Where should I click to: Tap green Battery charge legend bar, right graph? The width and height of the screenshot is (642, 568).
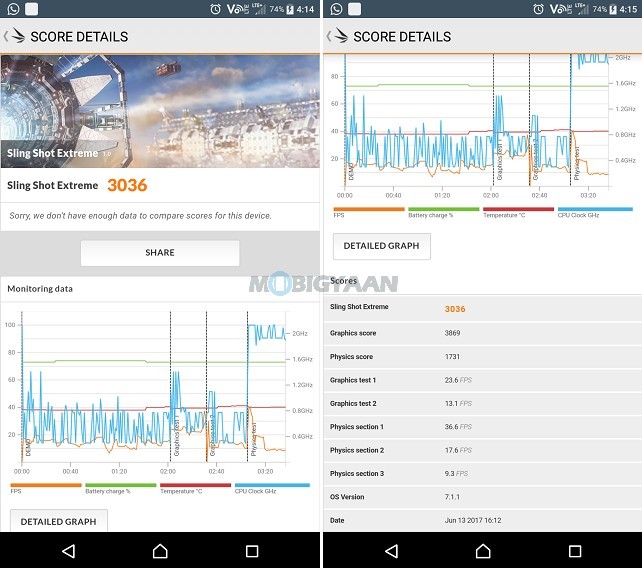(444, 209)
